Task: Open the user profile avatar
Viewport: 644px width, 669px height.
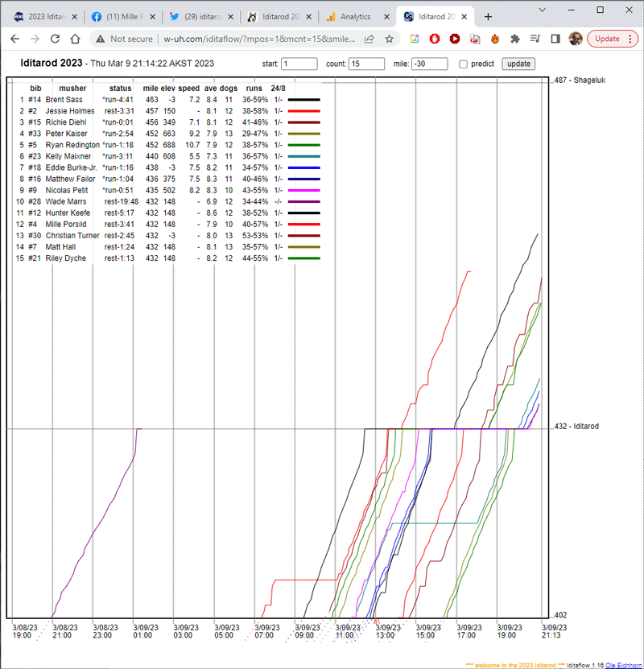Action: [576, 39]
